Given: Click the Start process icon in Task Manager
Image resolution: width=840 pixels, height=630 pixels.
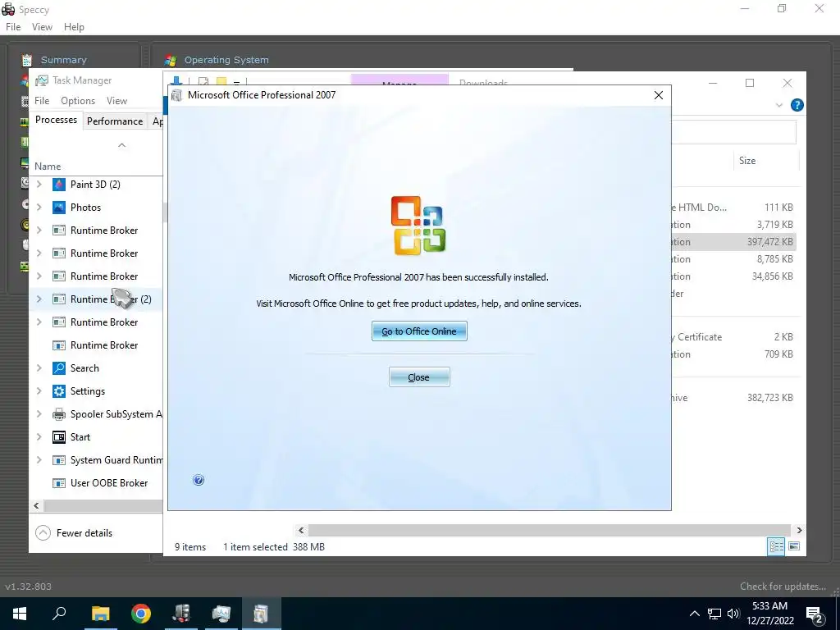Looking at the screenshot, I should [59, 437].
